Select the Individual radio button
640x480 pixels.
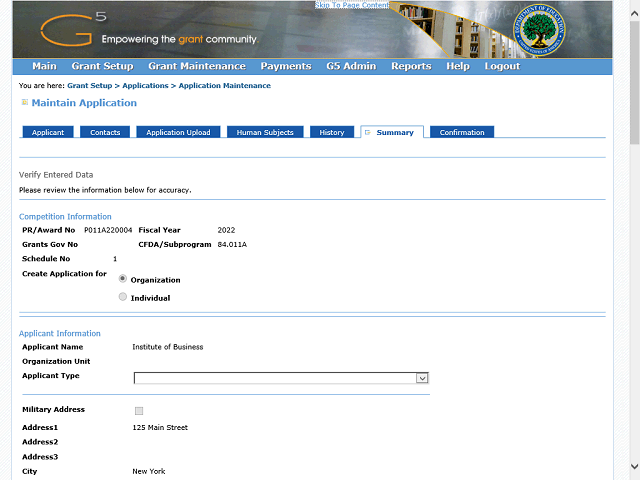[122, 297]
